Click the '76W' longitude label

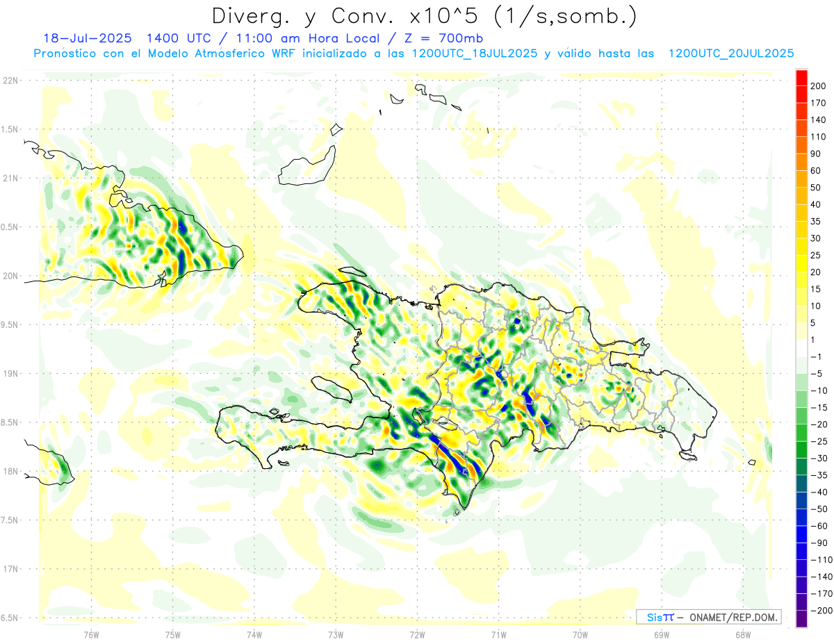[91, 634]
